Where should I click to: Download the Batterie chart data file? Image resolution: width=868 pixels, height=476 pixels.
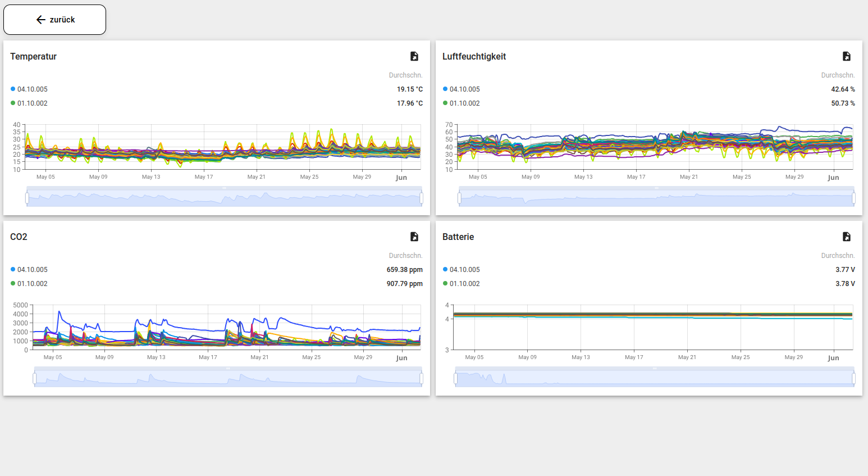[847, 237]
